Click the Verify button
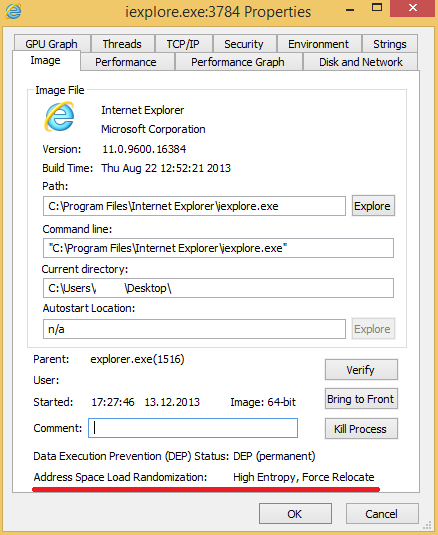Viewport: 438px width, 535px height. (x=361, y=370)
